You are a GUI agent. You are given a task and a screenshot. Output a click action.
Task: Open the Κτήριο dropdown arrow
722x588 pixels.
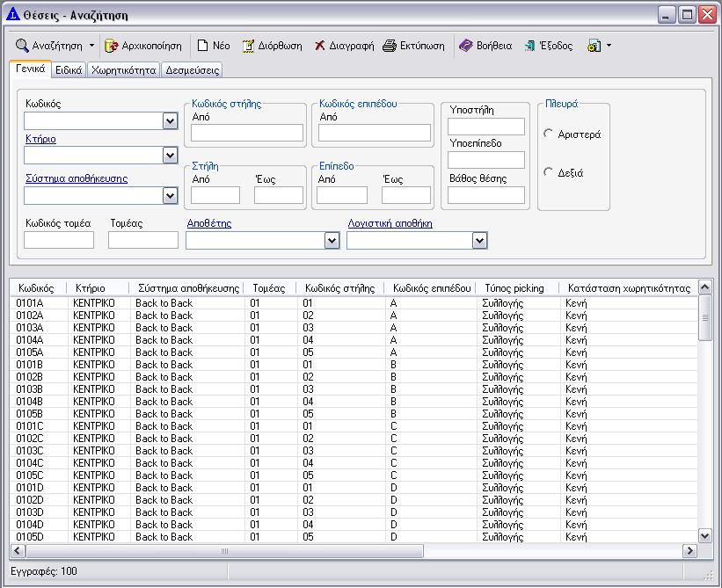170,156
